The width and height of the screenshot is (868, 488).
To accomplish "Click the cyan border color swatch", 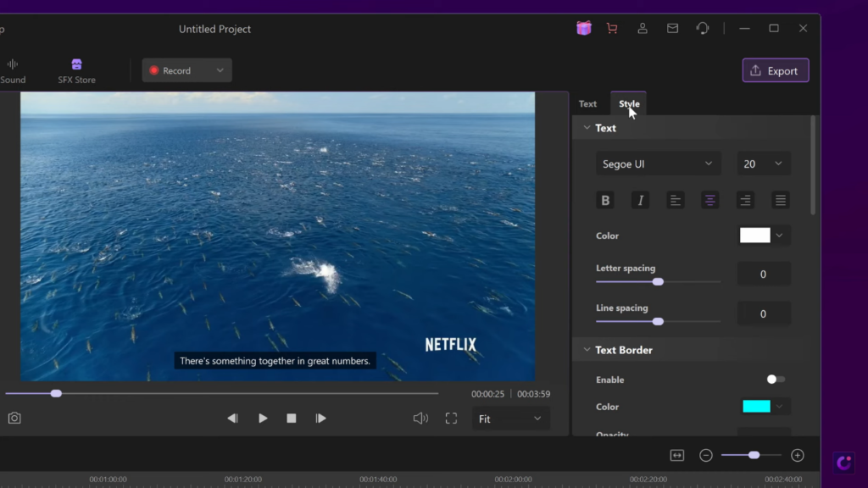I will pyautogui.click(x=756, y=406).
